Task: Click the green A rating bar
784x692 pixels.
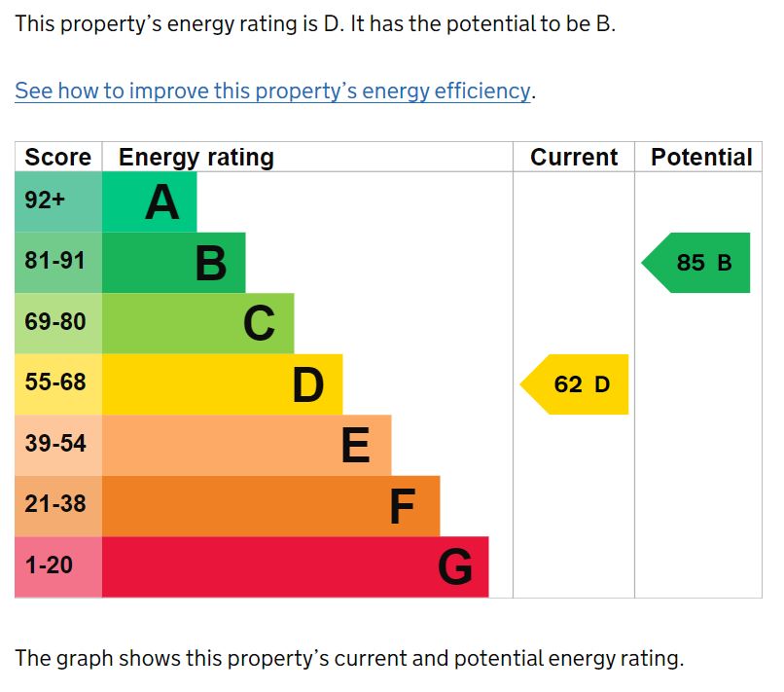Action: coord(150,202)
